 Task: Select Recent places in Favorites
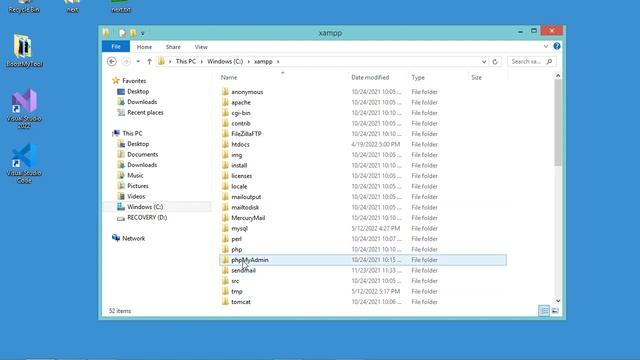pyautogui.click(x=145, y=112)
